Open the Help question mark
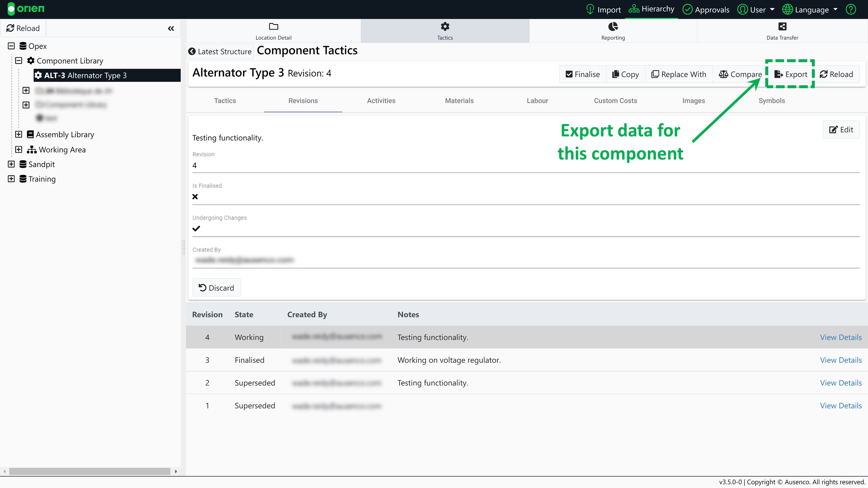Screen dimensions: 868x488 [851, 9]
